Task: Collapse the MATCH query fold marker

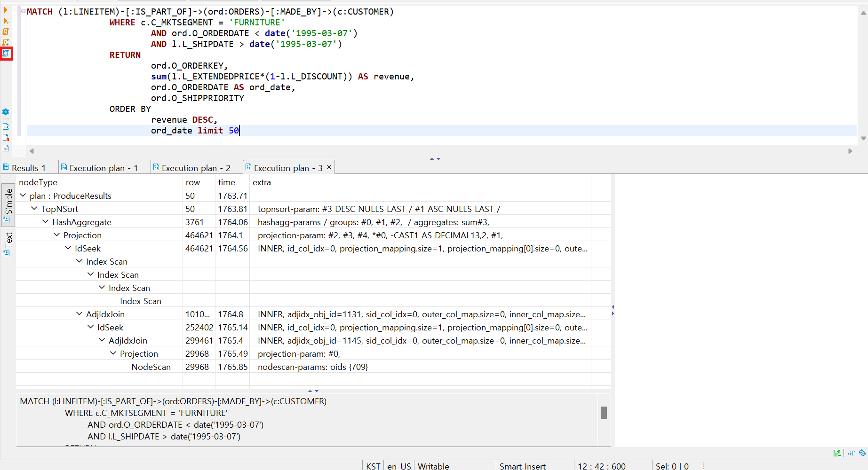Action: click(x=23, y=11)
